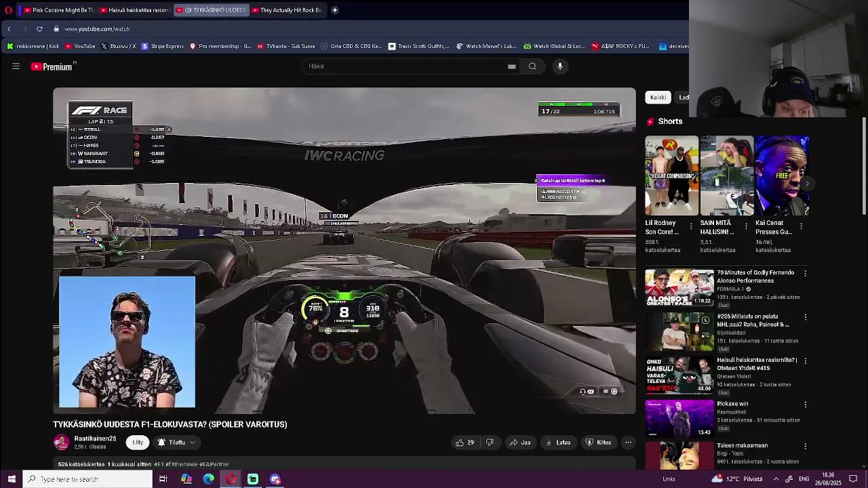Download video with Lataa button
This screenshot has height=488, width=868.
click(558, 443)
